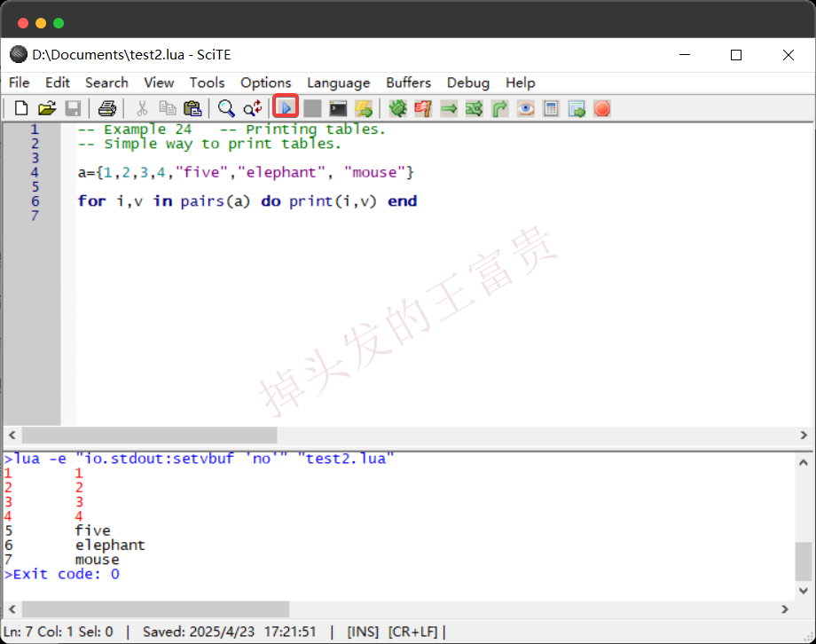Click line number 6 in the margin

tap(35, 201)
